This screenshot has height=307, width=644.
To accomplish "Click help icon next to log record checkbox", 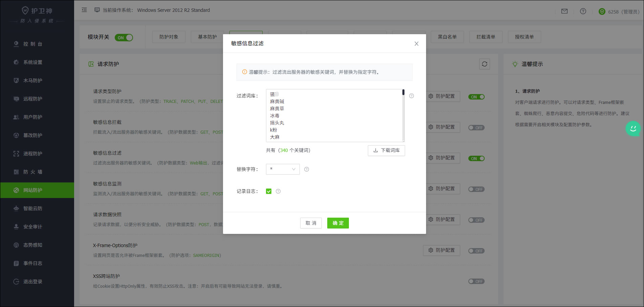I will pyautogui.click(x=278, y=191).
